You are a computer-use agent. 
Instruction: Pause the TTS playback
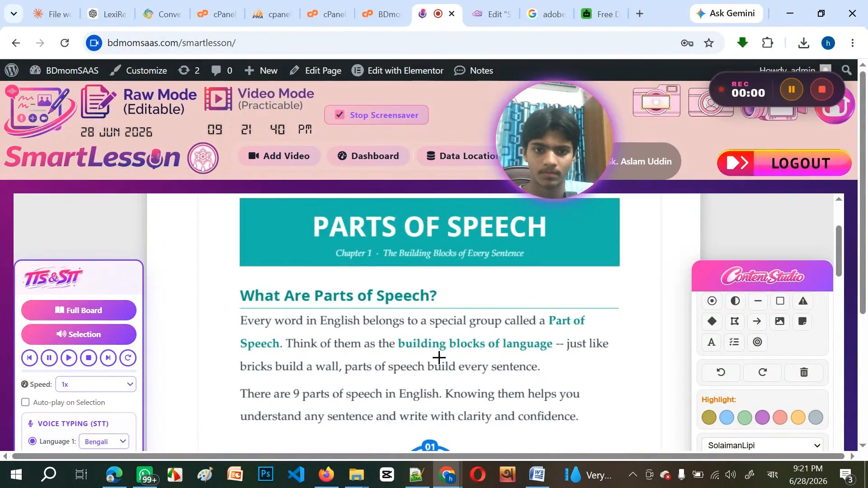[49, 358]
